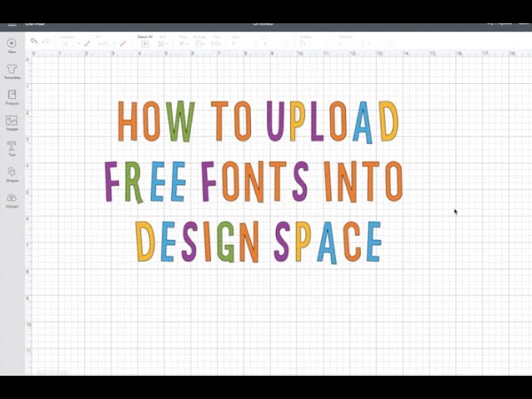The image size is (532, 399).
Task: Open the Linetype dropdown
Action: pos(70,43)
